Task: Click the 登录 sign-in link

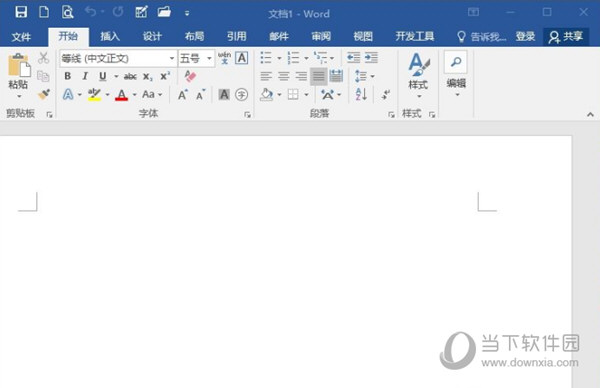Action: click(525, 37)
